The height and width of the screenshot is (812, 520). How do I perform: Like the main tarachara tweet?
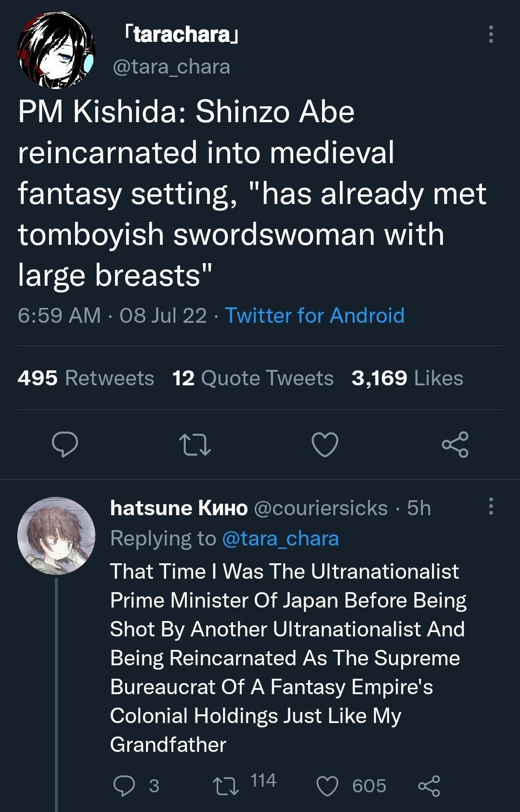pyautogui.click(x=325, y=444)
